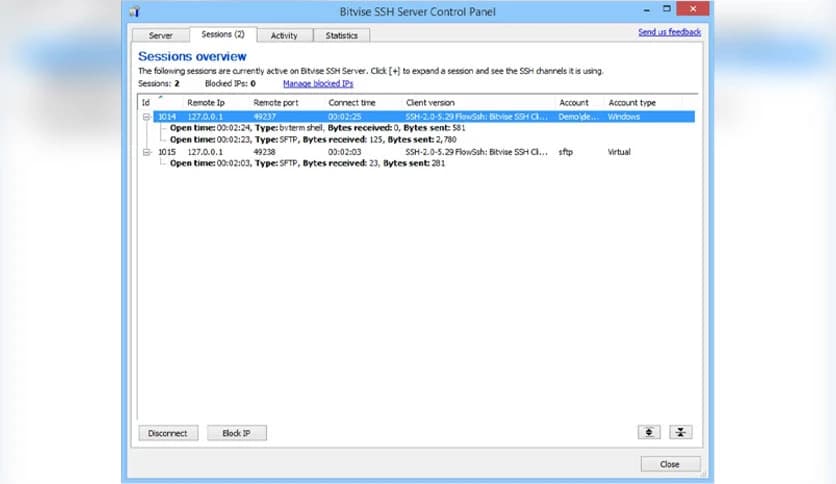Click connect time 00:02:25
Screen dimensions: 836x484
344,117
